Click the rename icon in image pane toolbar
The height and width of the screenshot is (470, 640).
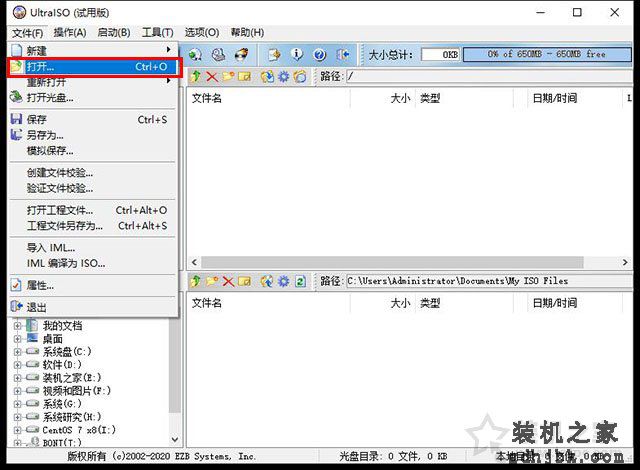tap(244, 76)
